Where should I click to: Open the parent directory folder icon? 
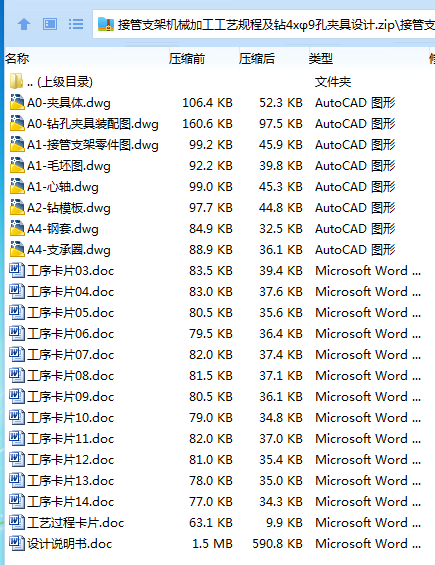(17, 81)
